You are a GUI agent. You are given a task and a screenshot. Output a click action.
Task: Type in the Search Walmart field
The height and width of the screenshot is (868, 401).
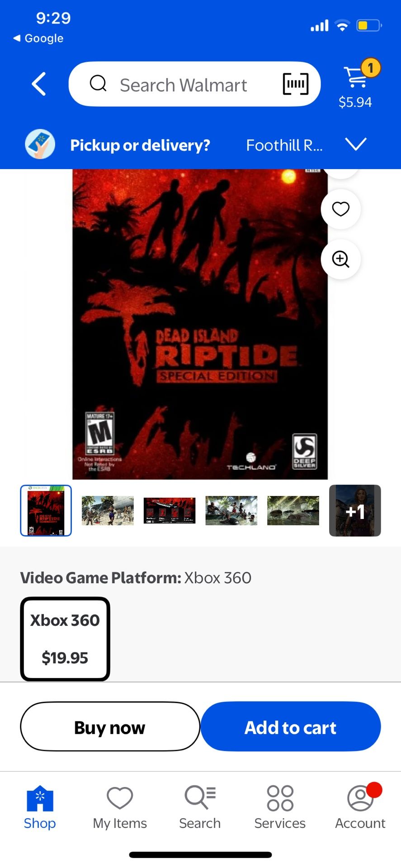pyautogui.click(x=183, y=85)
